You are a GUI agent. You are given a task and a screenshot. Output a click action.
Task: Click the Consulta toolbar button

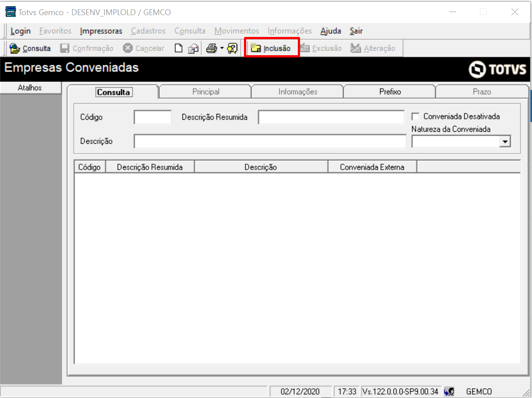coord(30,48)
